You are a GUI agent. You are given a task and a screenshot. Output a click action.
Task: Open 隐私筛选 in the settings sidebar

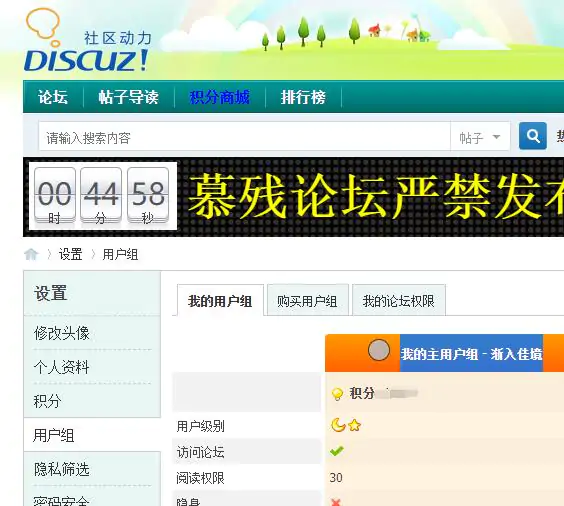point(62,469)
